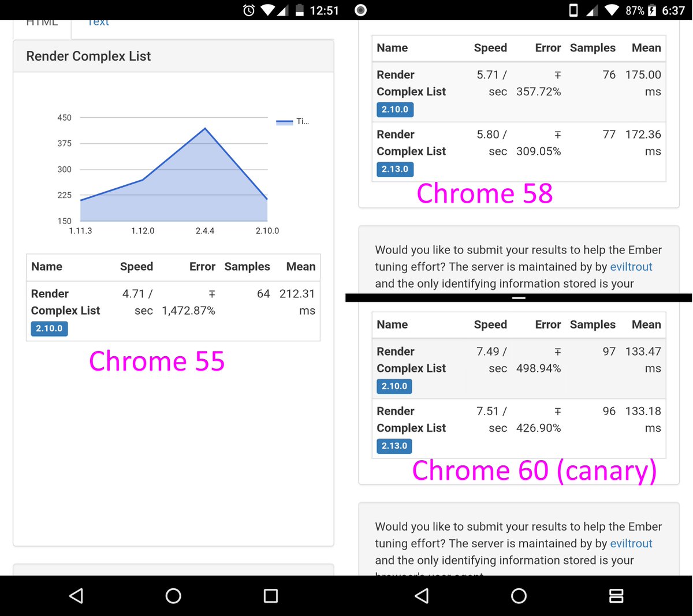693x616 pixels.
Task: Tap the Home circle in the right screenshot's navigation bar
Action: (x=519, y=596)
